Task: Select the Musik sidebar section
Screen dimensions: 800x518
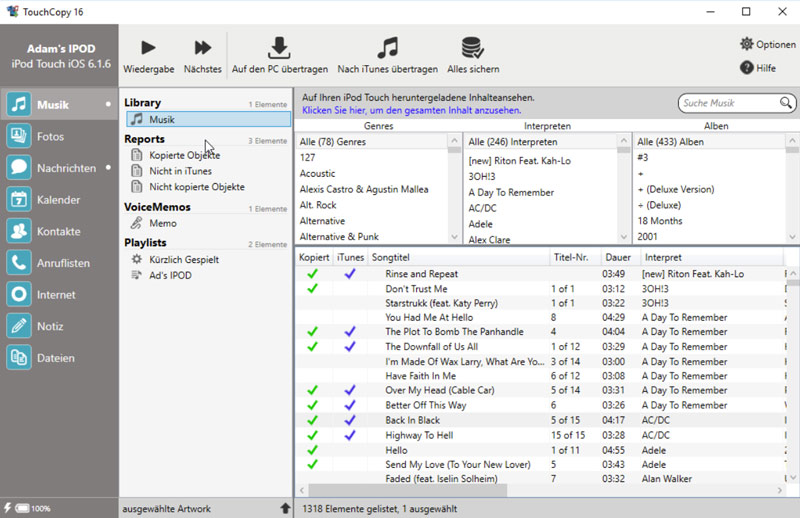Action: 59,105
